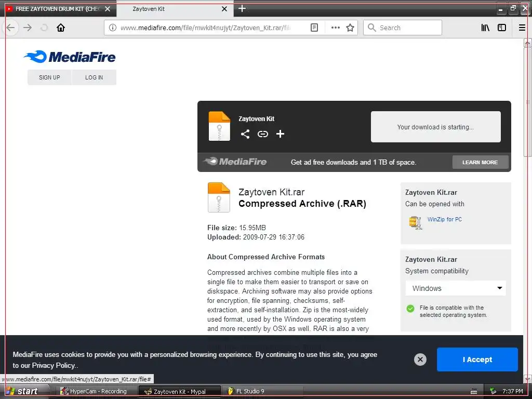The width and height of the screenshot is (532, 399).
Task: Copy link icon for Zaytoven Kit
Action: (262, 134)
